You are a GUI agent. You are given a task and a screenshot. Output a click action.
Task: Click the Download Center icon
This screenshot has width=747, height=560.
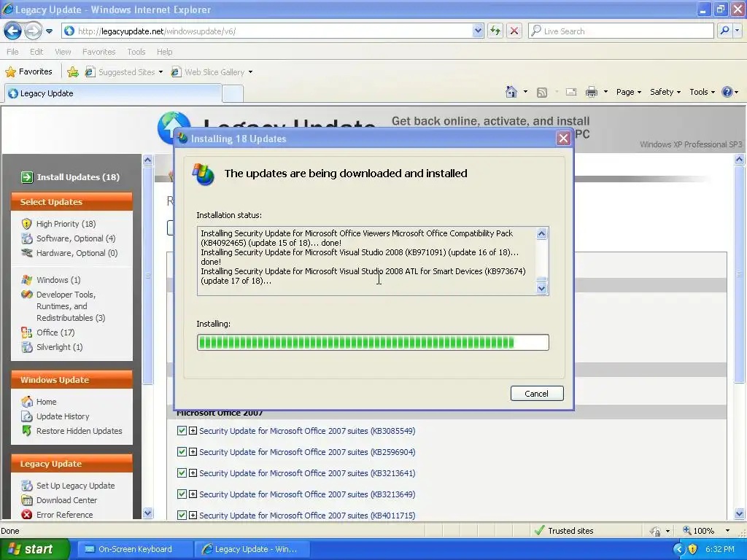(x=27, y=500)
